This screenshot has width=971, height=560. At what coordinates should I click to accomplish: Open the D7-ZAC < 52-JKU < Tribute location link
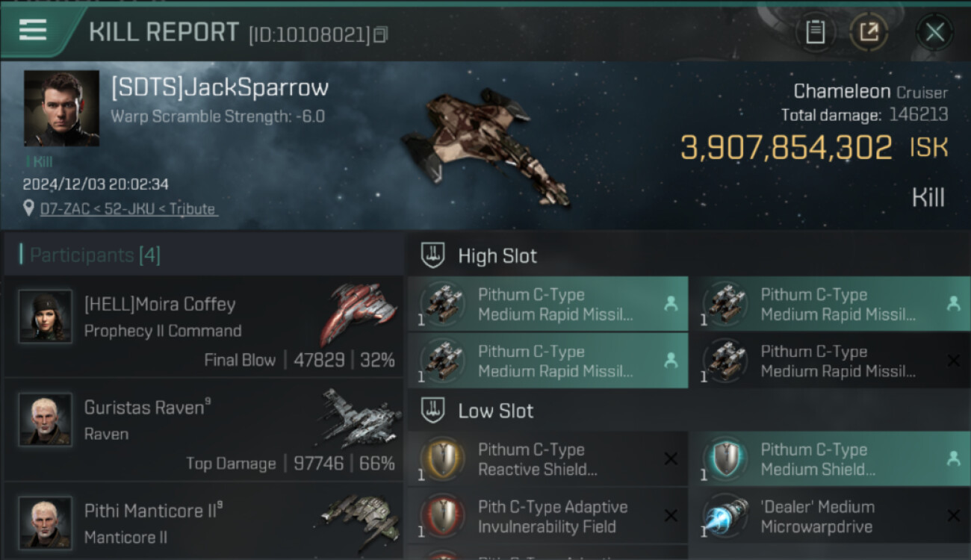(128, 209)
